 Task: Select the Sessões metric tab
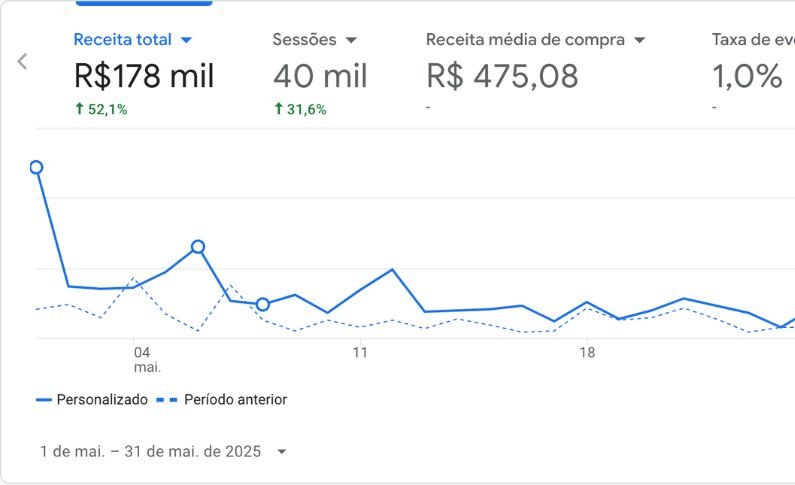305,41
